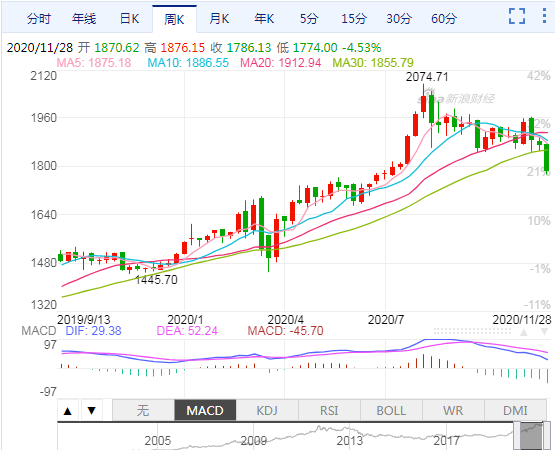This screenshot has width=555, height=450.
Task: Select the 日K chart tab
Action: point(129,19)
